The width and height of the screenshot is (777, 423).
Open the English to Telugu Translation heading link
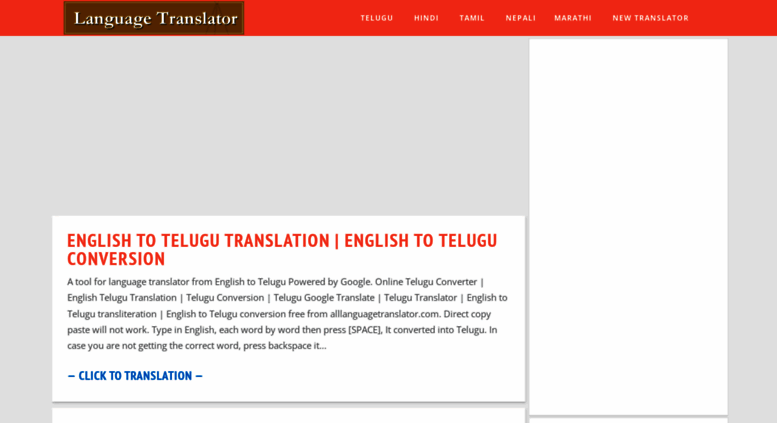(282, 250)
